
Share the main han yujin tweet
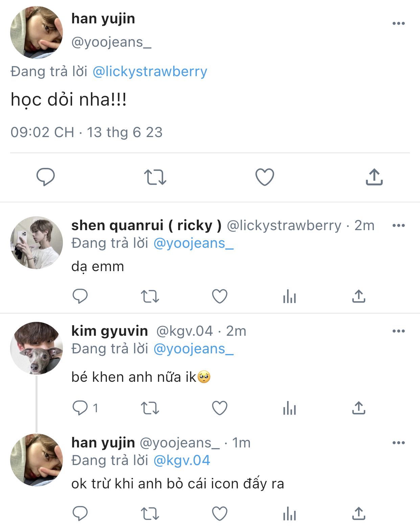(x=374, y=177)
